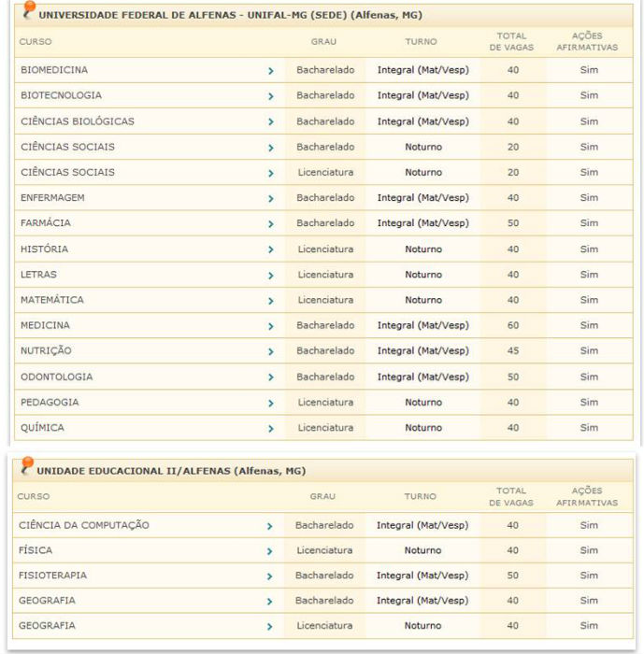644x654 pixels.
Task: Click the arrow icon in the Biotecnologia row
Action: [x=270, y=96]
